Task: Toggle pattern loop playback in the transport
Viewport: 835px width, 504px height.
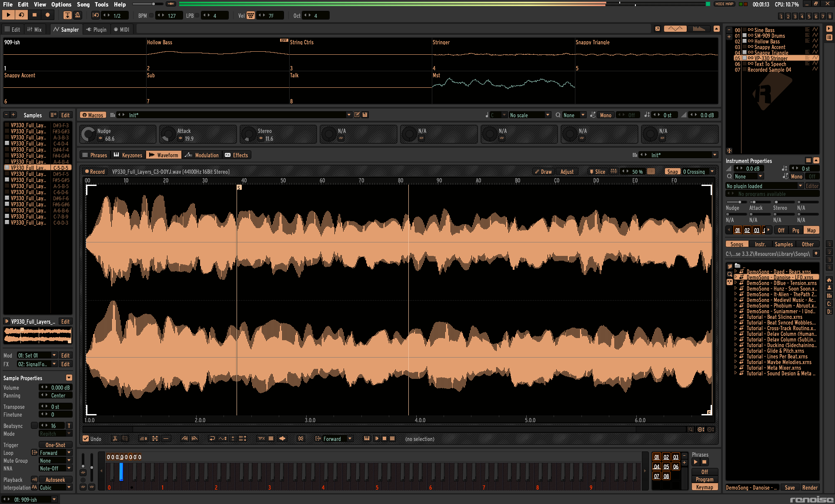Action: [21, 15]
